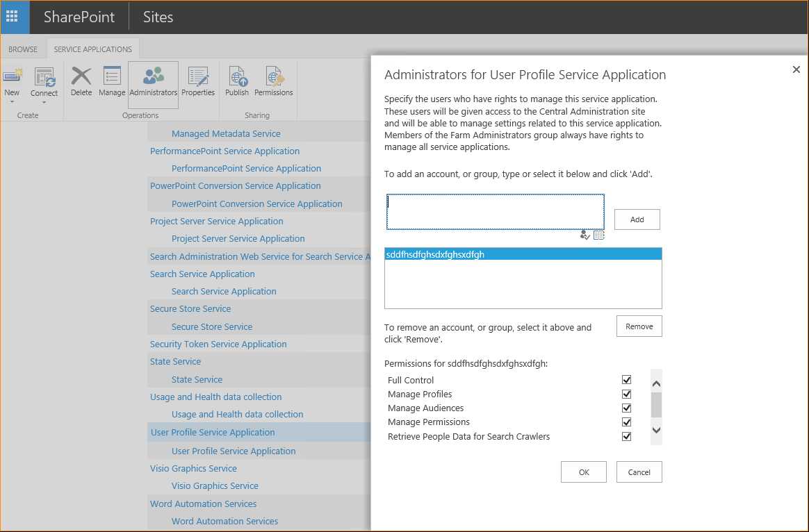
Task: Click the Publish ribbon icon
Action: (237, 76)
